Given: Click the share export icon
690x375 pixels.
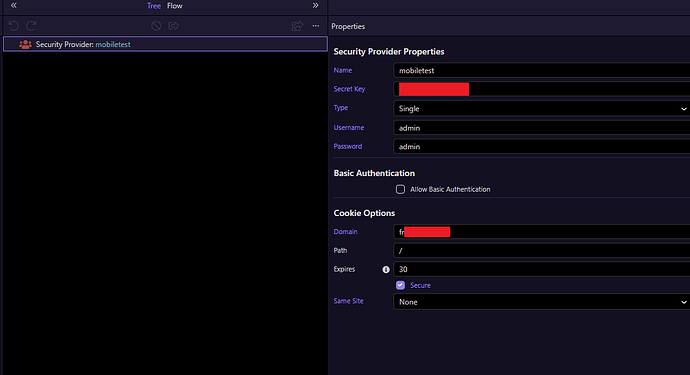Looking at the screenshot, I should pyautogui.click(x=297, y=26).
